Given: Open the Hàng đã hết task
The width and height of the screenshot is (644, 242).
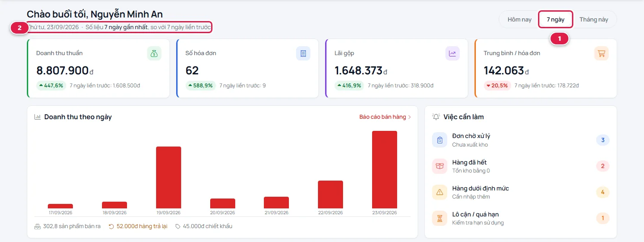Looking at the screenshot, I should 521,166.
